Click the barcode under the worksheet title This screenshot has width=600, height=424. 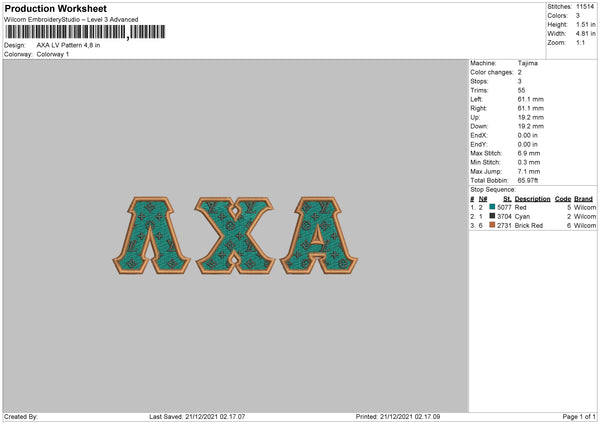pos(85,32)
